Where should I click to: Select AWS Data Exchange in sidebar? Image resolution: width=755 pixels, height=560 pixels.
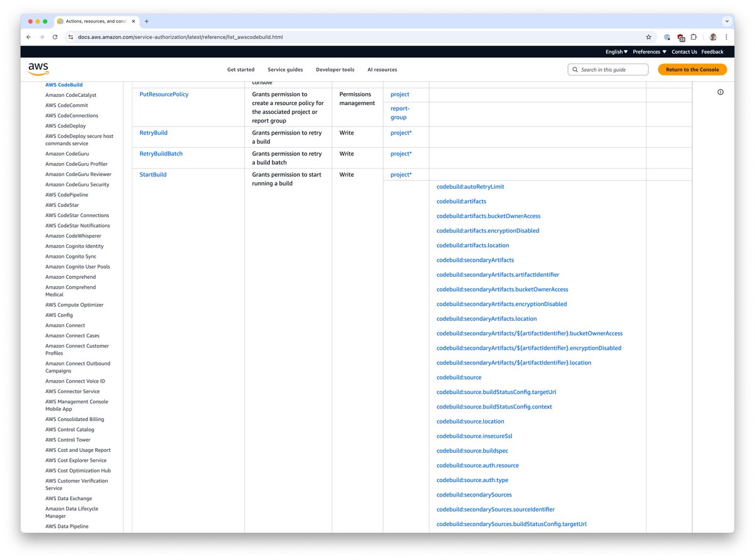(69, 498)
